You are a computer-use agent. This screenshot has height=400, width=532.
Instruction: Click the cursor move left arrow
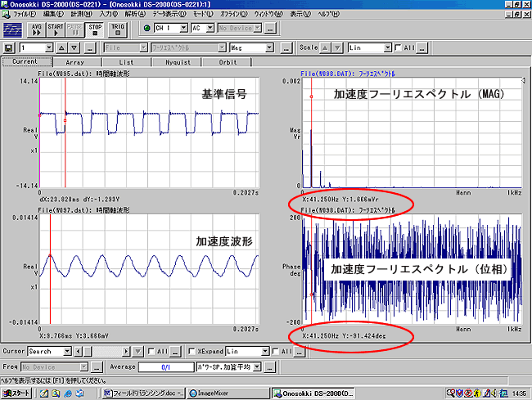pos(79,352)
